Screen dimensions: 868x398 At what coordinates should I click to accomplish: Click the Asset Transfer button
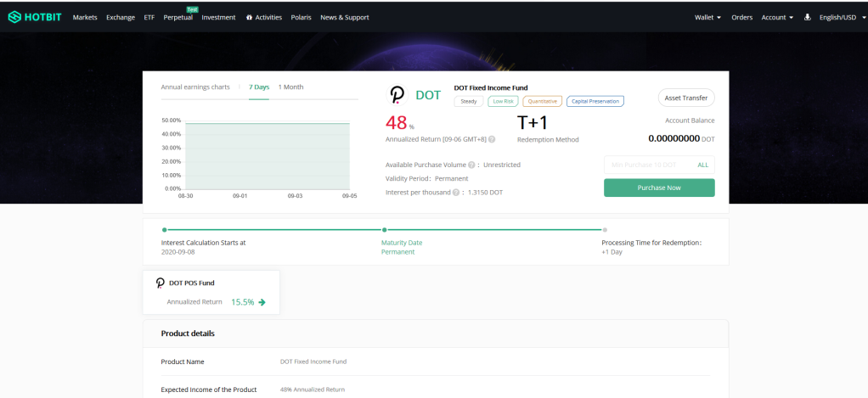(x=686, y=98)
